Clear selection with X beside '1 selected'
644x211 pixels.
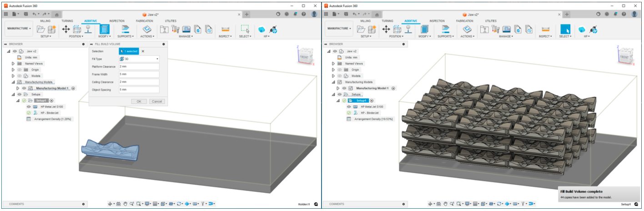click(142, 51)
